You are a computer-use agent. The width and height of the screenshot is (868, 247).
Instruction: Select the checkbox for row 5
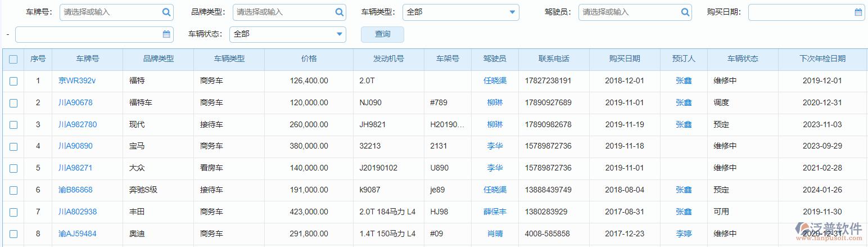click(13, 168)
